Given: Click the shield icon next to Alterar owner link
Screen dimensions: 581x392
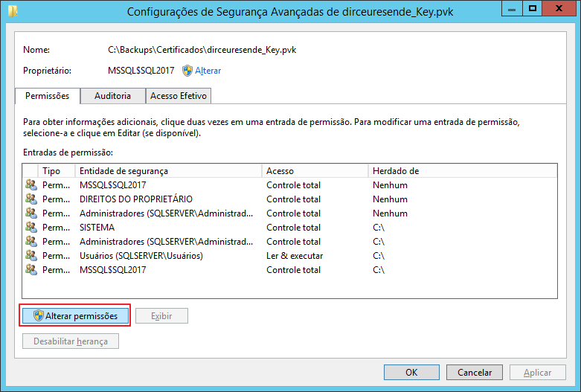Looking at the screenshot, I should [187, 71].
